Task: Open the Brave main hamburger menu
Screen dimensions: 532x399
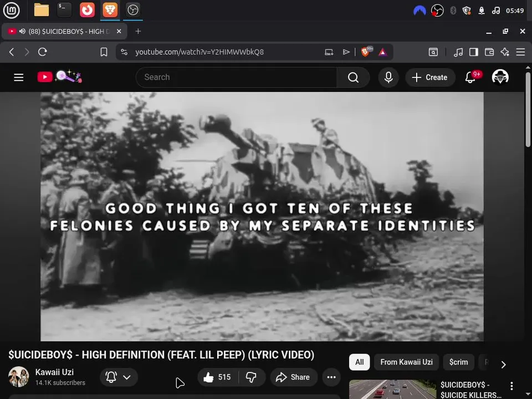Action: [x=520, y=52]
